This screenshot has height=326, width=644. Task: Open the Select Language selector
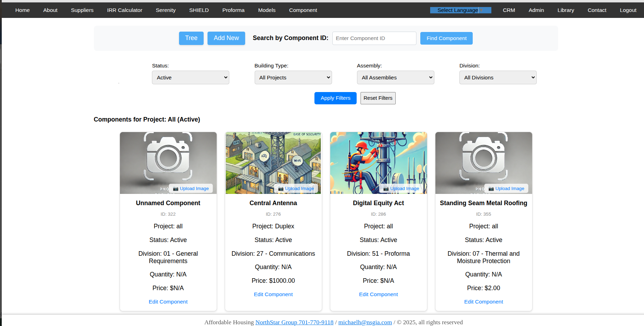[x=460, y=10]
